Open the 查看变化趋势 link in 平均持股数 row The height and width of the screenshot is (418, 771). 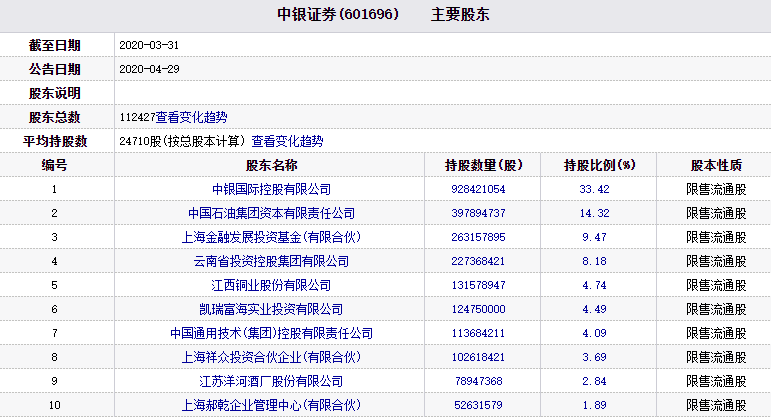click(x=288, y=141)
